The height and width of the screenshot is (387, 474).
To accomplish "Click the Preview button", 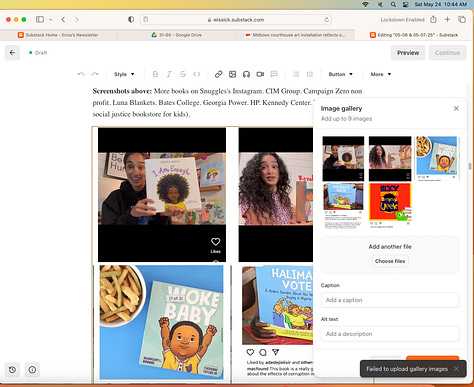I will pos(408,53).
